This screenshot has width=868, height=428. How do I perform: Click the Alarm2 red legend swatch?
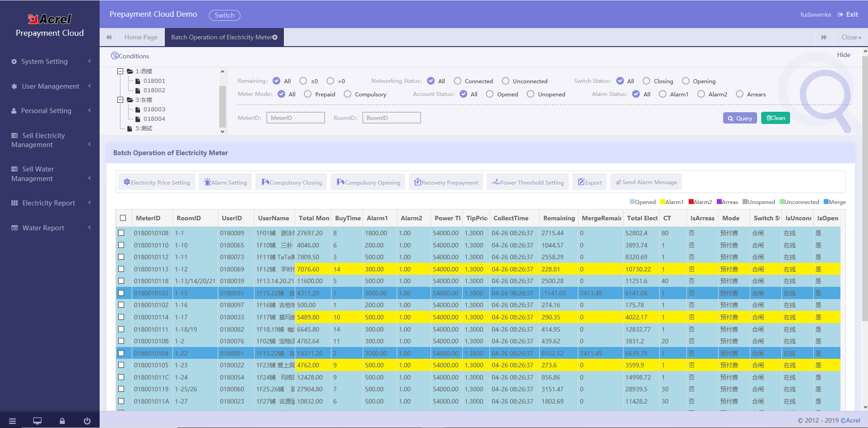[691, 202]
